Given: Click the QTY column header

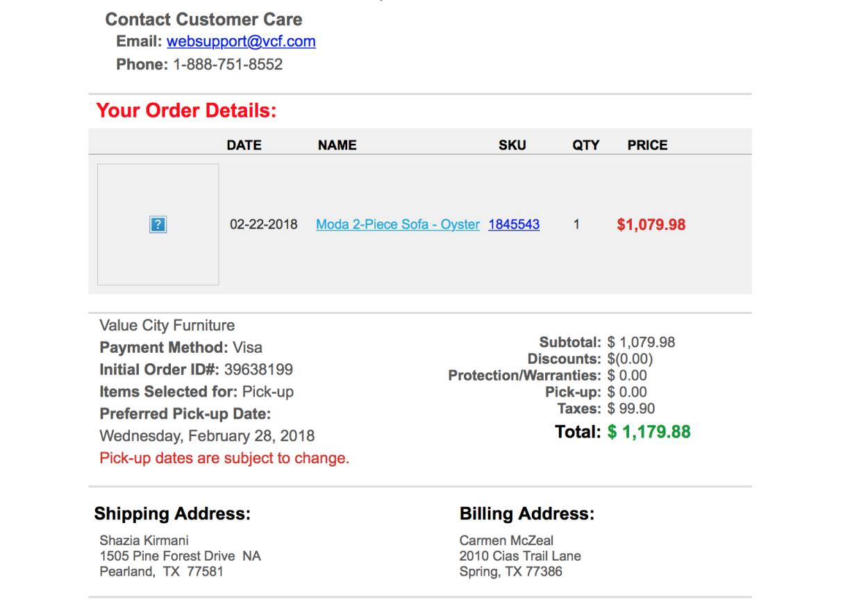Looking at the screenshot, I should pyautogui.click(x=585, y=146).
